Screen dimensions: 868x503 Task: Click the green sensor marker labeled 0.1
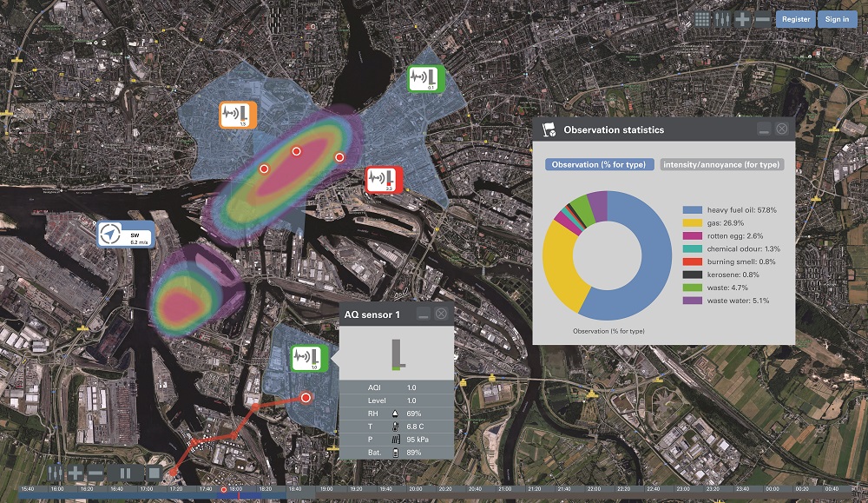click(x=427, y=78)
